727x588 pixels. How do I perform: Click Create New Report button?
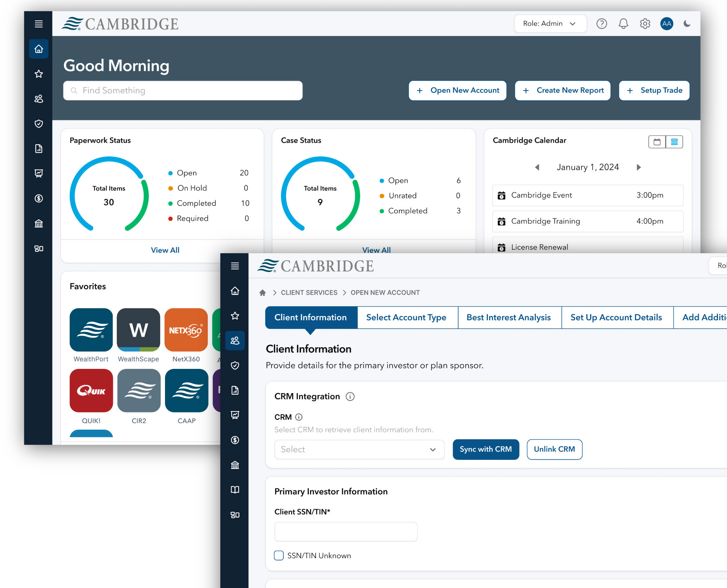click(563, 91)
